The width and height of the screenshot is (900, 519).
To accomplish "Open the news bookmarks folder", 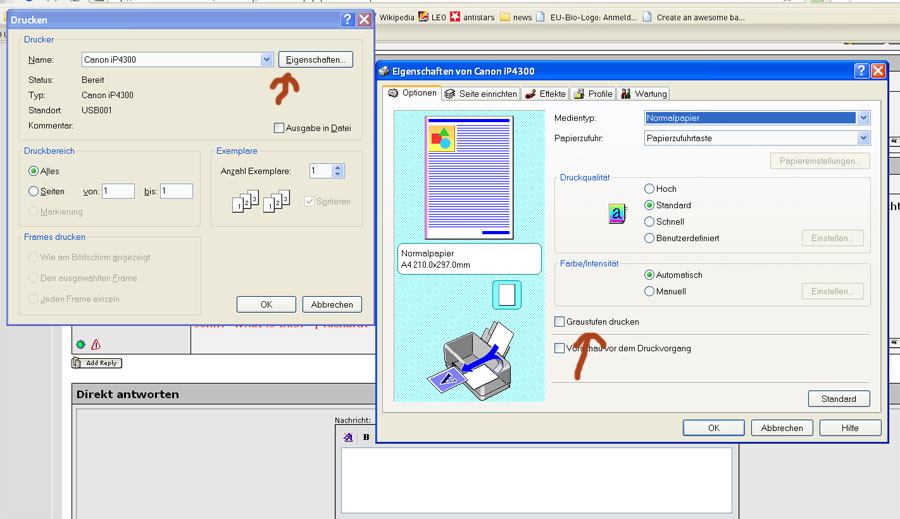I will pyautogui.click(x=515, y=17).
